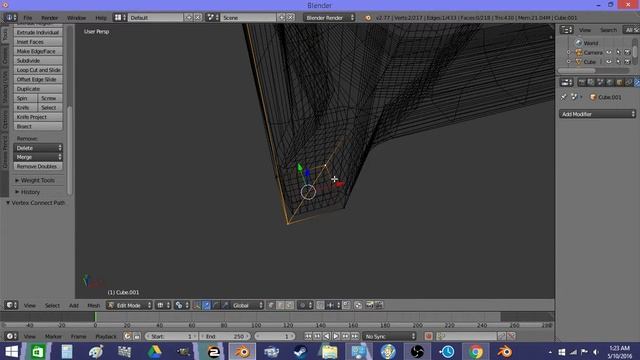
Task: Open the Add menu in the 3D viewport header
Action: (74, 305)
